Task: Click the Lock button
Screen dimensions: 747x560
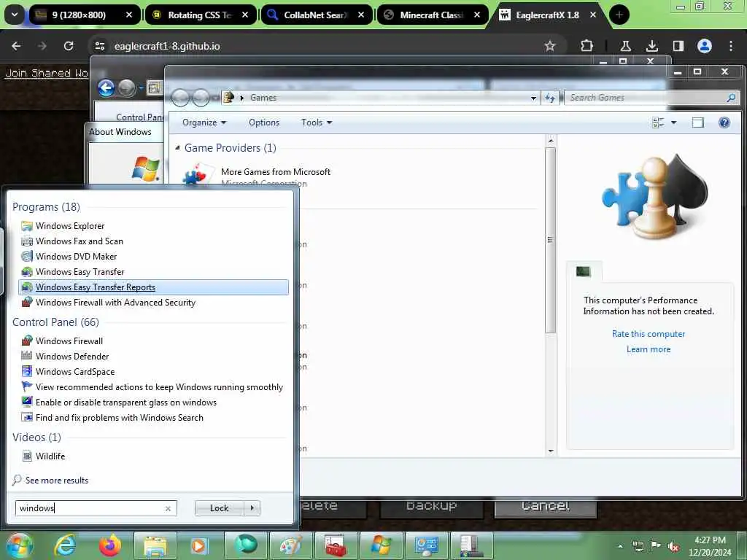Action: 219,508
